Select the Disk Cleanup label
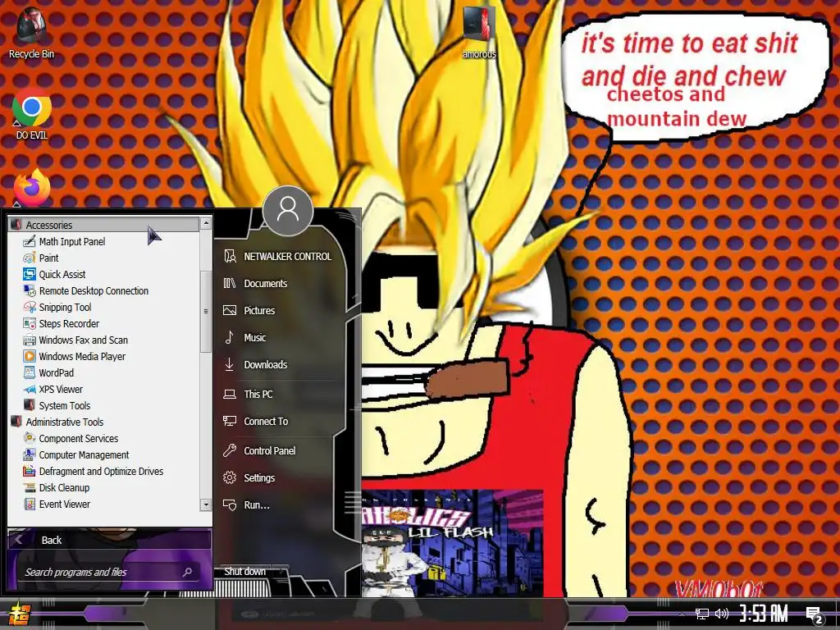Viewport: 840px width, 630px height. [64, 487]
